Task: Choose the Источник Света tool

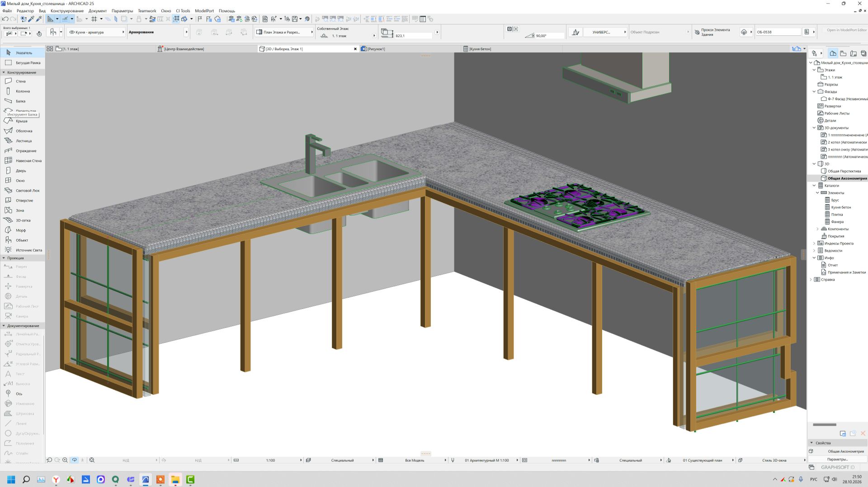Action: 22,250
